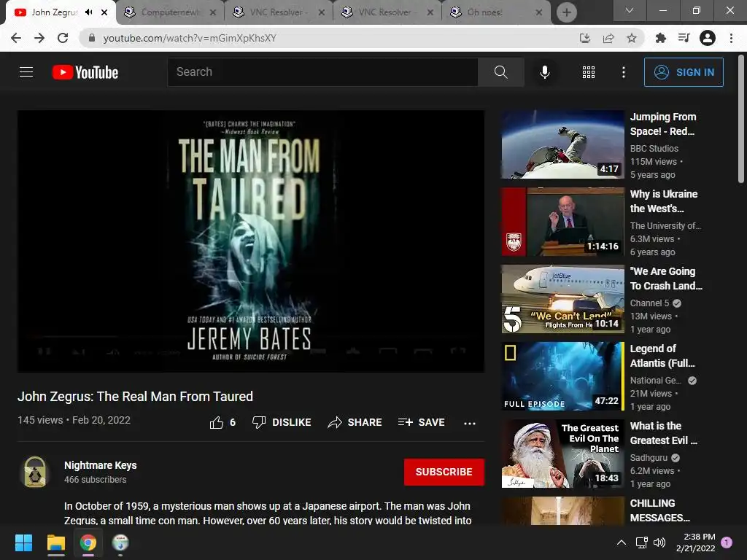This screenshot has height=560, width=747.
Task: Mute the John Zegrus tab audio icon
Action: [88, 12]
